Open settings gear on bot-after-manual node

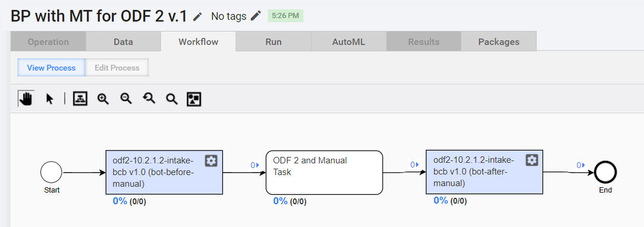[x=532, y=160]
